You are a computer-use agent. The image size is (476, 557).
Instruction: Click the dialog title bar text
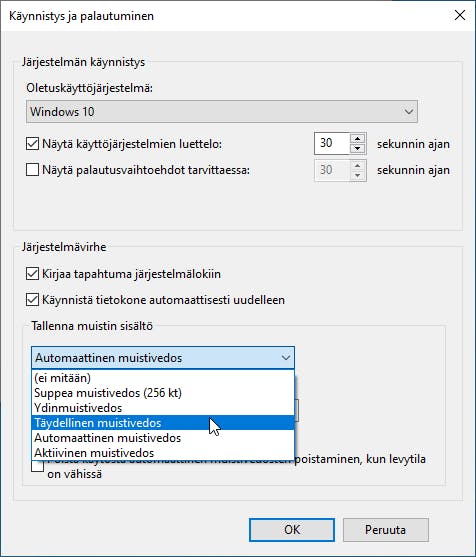81,16
